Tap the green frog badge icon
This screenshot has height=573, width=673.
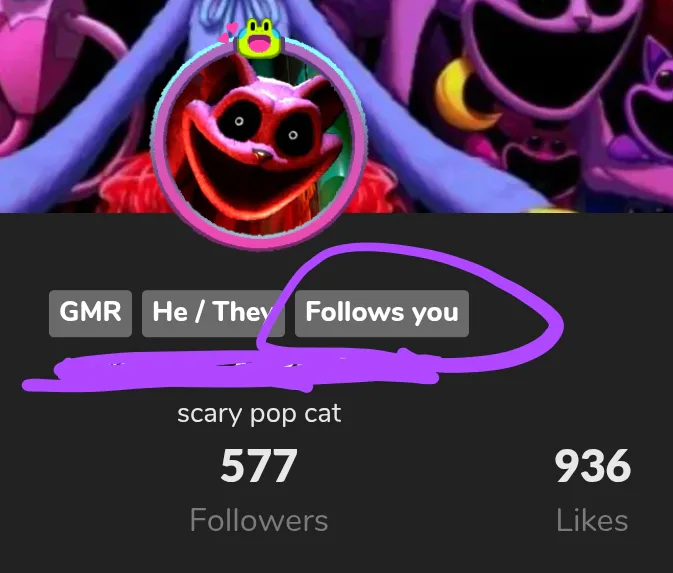tap(259, 39)
